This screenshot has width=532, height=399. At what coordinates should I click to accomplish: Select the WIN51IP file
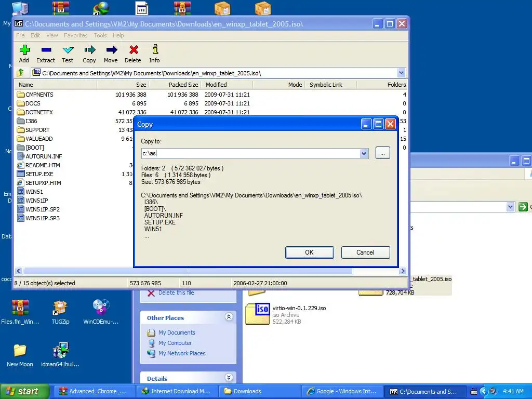[33, 201]
